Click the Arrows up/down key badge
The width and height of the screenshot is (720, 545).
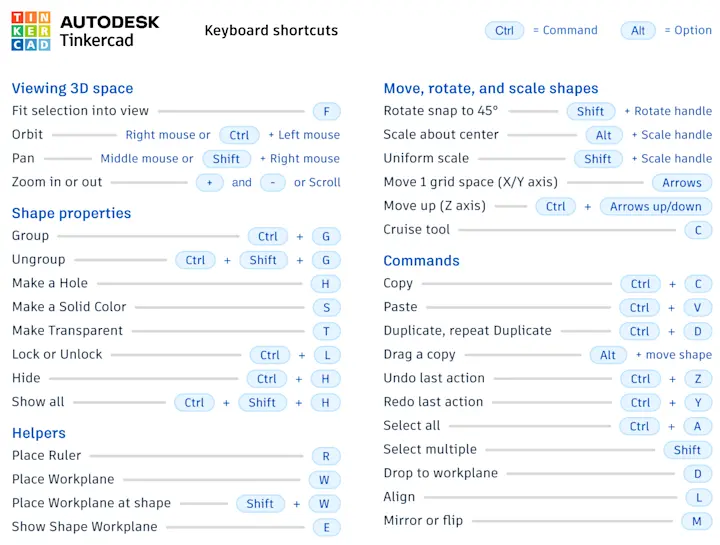tap(656, 206)
